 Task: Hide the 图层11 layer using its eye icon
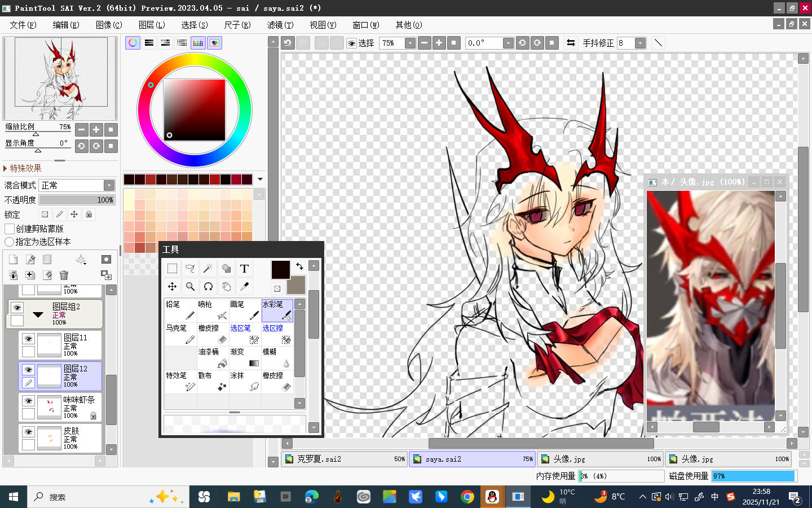click(x=28, y=339)
